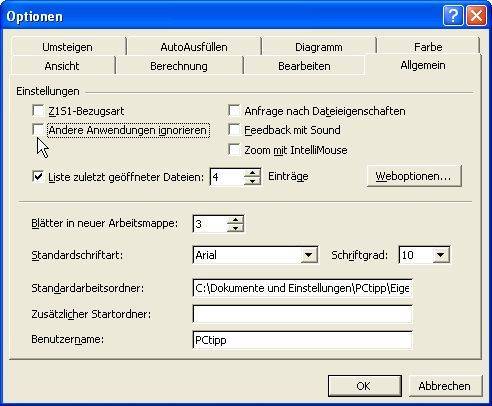Enable the Z1S1-Bezugsart checkbox

[38, 110]
